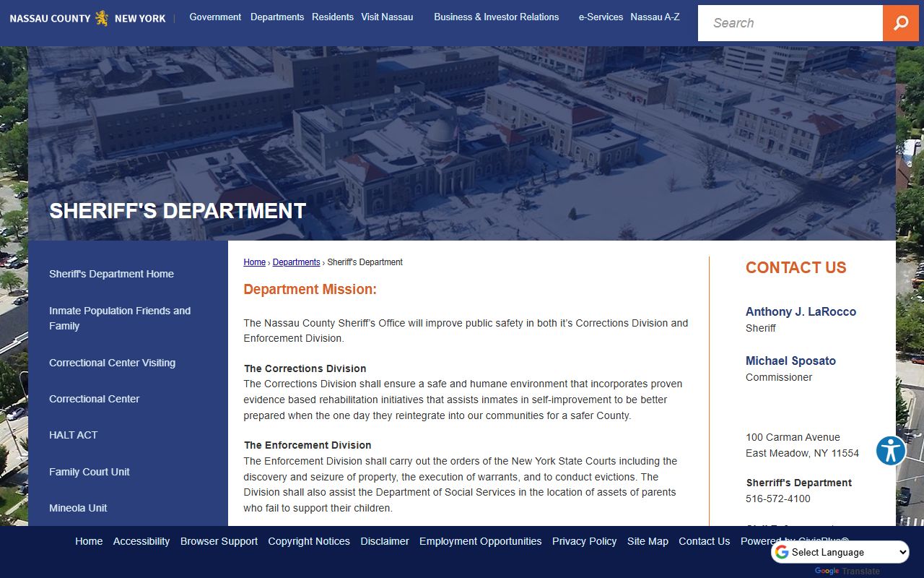This screenshot has width=924, height=578.
Task: Click the 100 Carman Avenue address text
Action: pyautogui.click(x=793, y=437)
